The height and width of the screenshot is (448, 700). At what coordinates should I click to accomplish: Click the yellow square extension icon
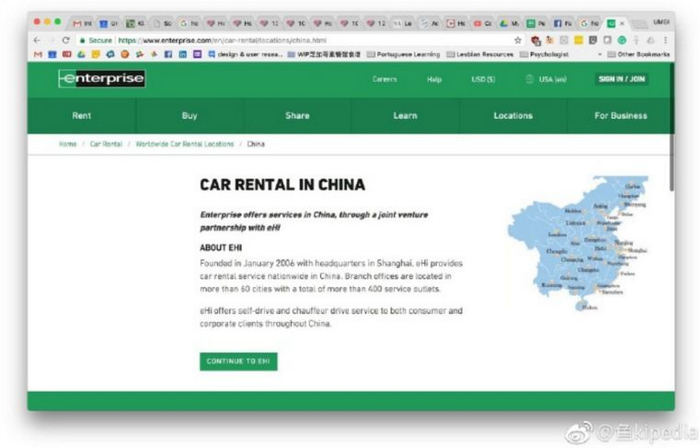tap(579, 40)
